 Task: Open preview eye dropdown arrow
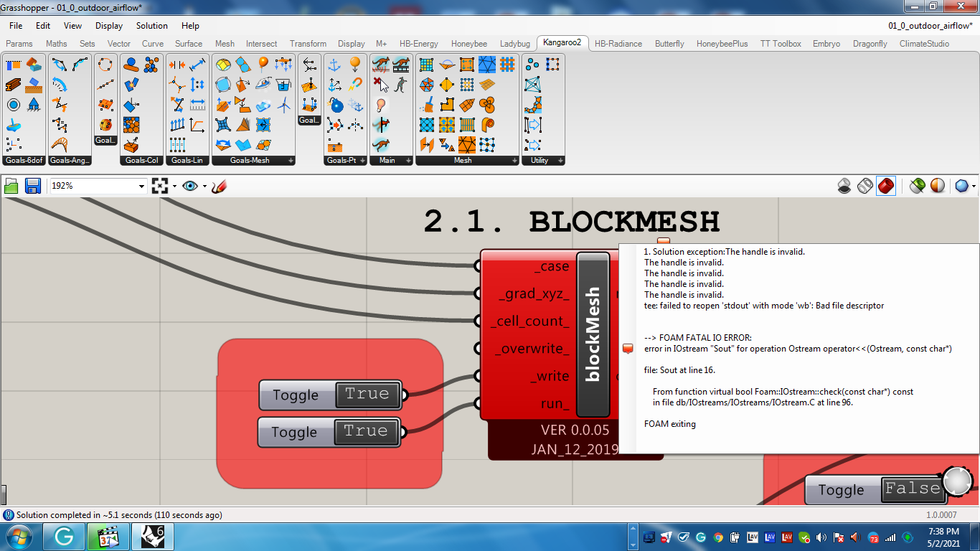click(204, 186)
